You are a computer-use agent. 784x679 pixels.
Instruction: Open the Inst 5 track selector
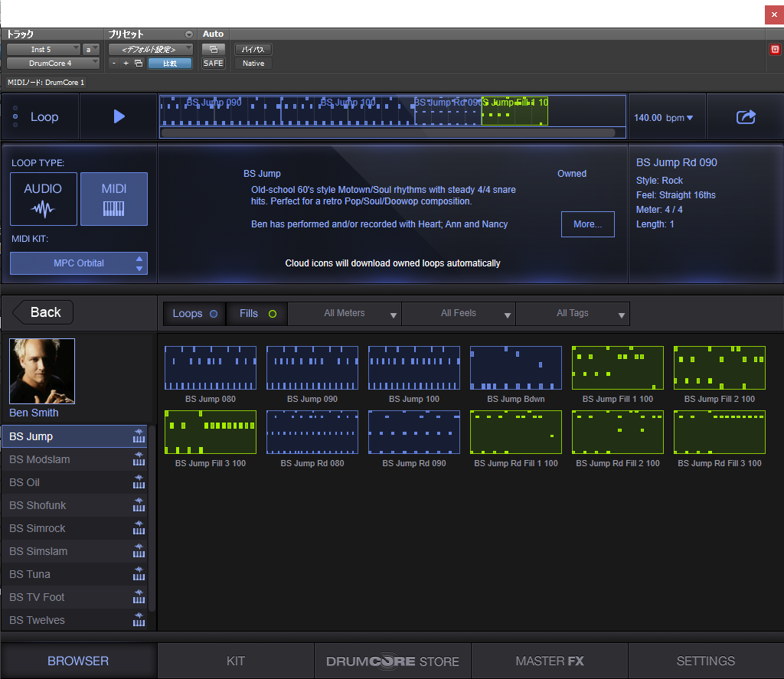44,50
